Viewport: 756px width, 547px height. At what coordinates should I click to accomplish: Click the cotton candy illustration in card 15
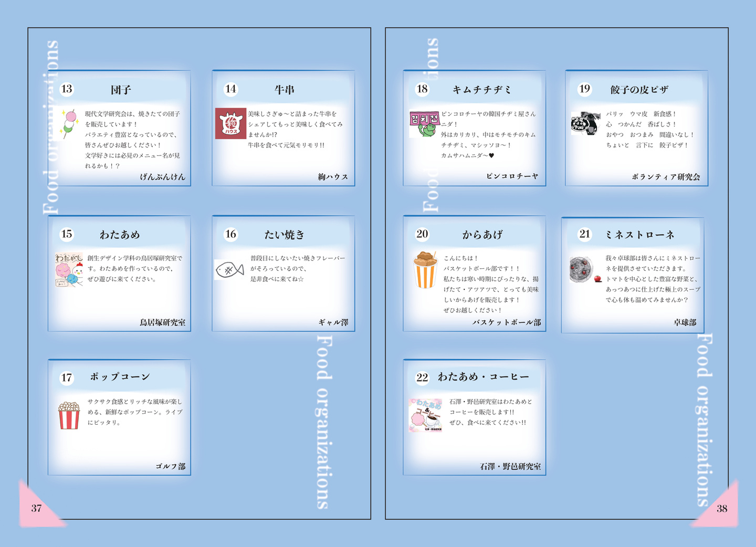[x=69, y=270]
